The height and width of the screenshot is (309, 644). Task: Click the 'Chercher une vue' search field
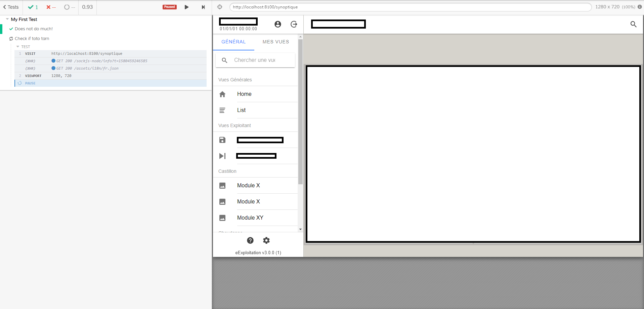[255, 60]
